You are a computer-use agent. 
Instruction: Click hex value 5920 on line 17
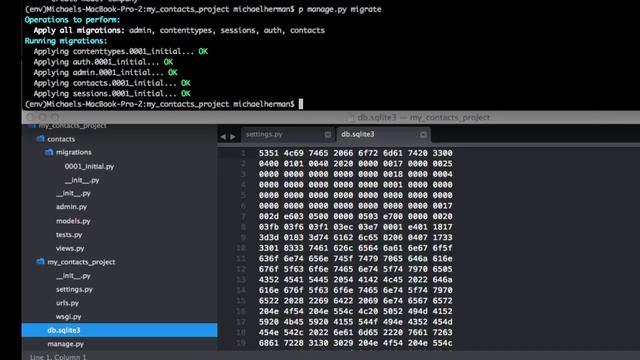(x=269, y=322)
